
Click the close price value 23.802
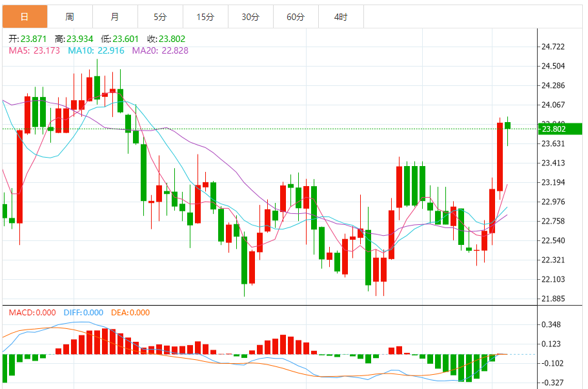172,39
